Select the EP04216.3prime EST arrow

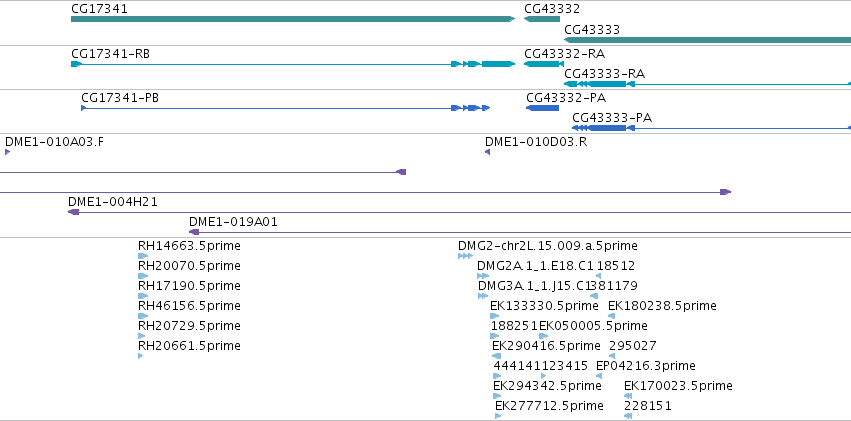599,376
